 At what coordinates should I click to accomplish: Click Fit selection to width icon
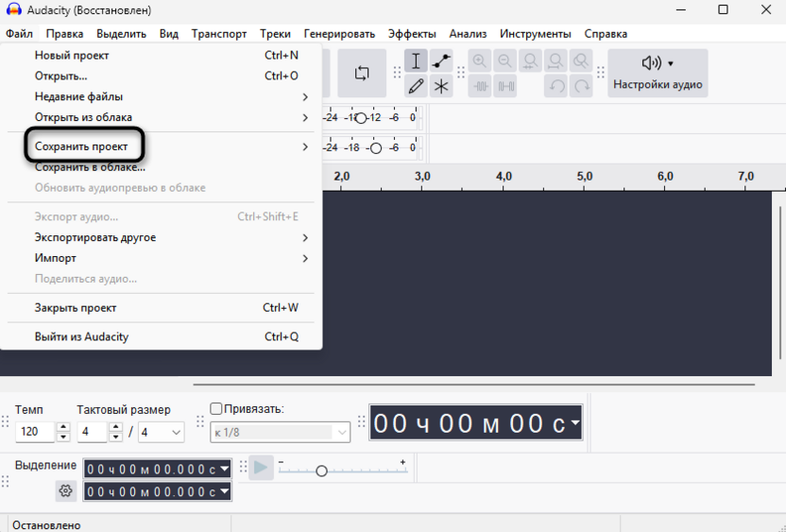tap(530, 61)
